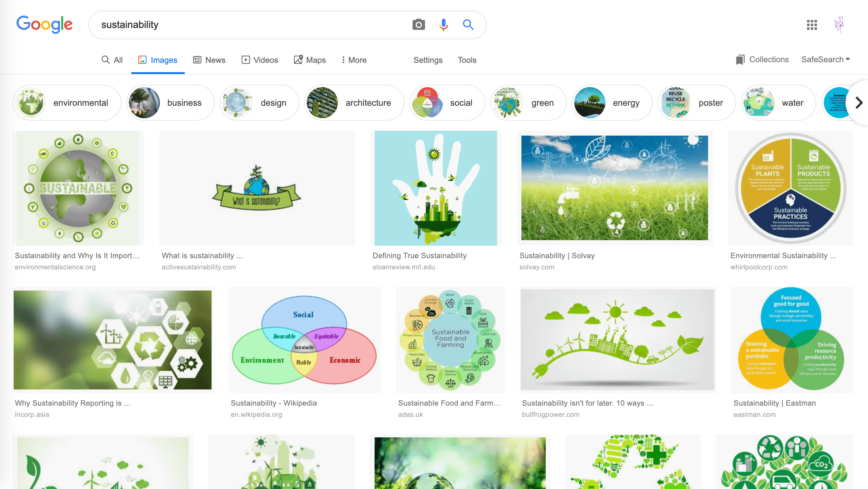The image size is (868, 489).
Task: Open 'Defining True Sustainability' title link
Action: click(419, 255)
